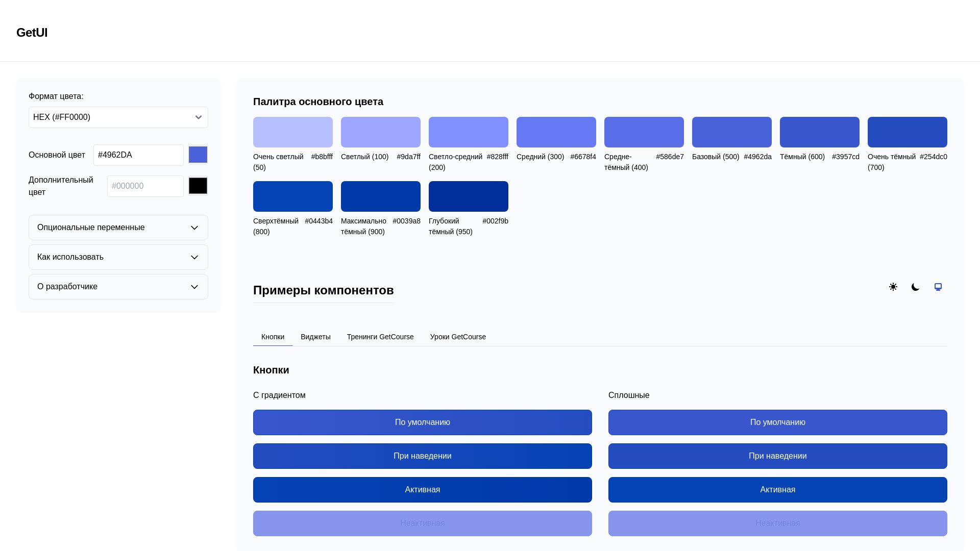This screenshot has height=551, width=980.
Task: Click hex value #586de7
Action: [x=670, y=157]
